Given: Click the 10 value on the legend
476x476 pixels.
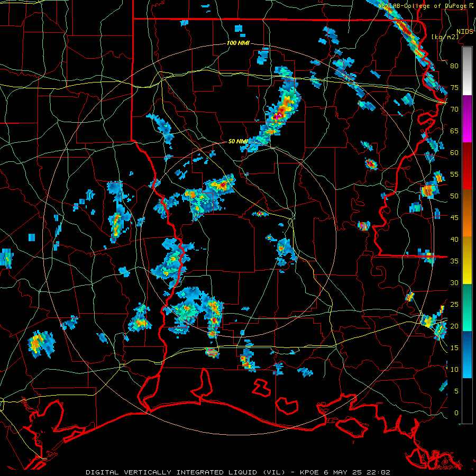Looking at the screenshot, I should click(x=454, y=370).
